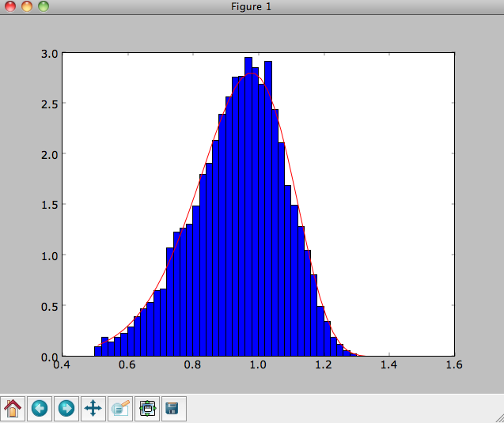Click the y-axis label 1.5
The height and width of the screenshot is (423, 504).
pyautogui.click(x=50, y=205)
